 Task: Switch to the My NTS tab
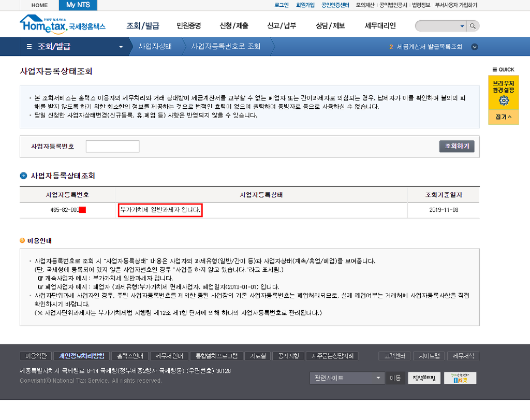point(78,5)
